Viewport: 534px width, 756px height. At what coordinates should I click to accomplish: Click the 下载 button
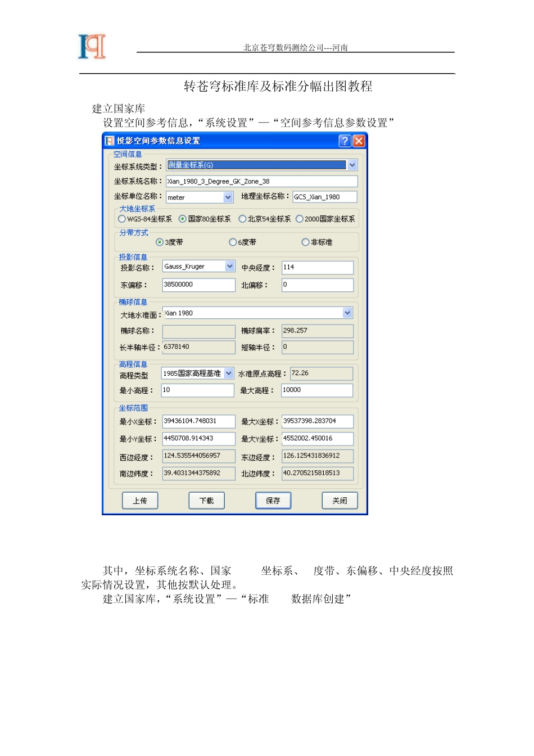(x=206, y=501)
